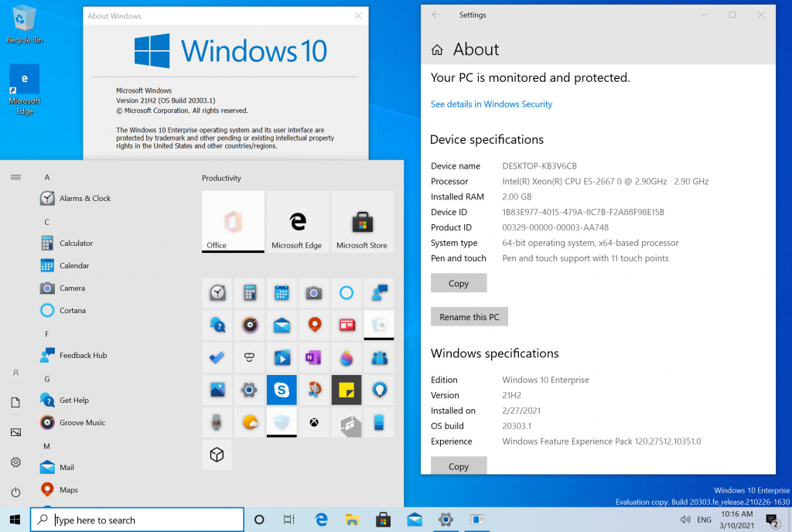Copy the Windows specifications
Image resolution: width=792 pixels, height=532 pixels.
point(459,465)
